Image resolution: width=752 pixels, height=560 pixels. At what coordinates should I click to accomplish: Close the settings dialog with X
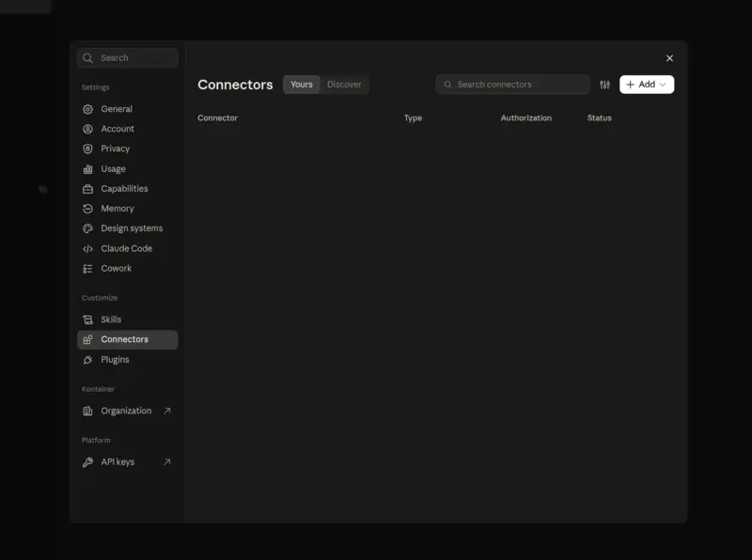(669, 58)
